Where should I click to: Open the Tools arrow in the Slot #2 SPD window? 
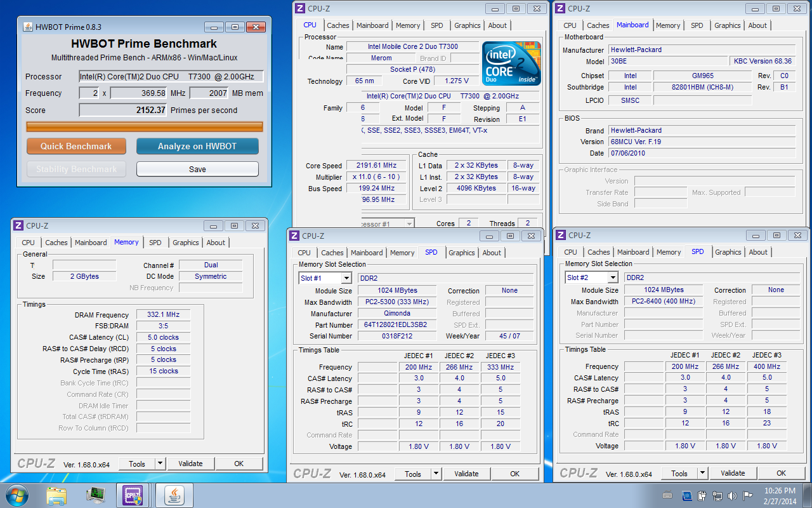pyautogui.click(x=702, y=473)
